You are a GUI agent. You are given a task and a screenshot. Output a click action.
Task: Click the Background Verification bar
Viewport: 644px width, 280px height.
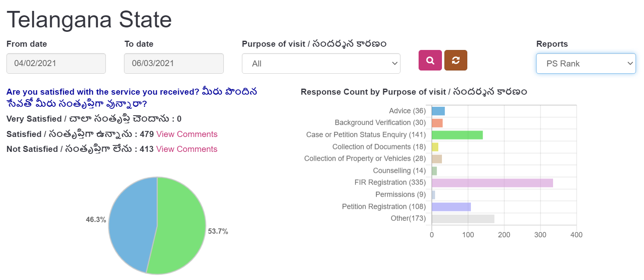pyautogui.click(x=437, y=123)
